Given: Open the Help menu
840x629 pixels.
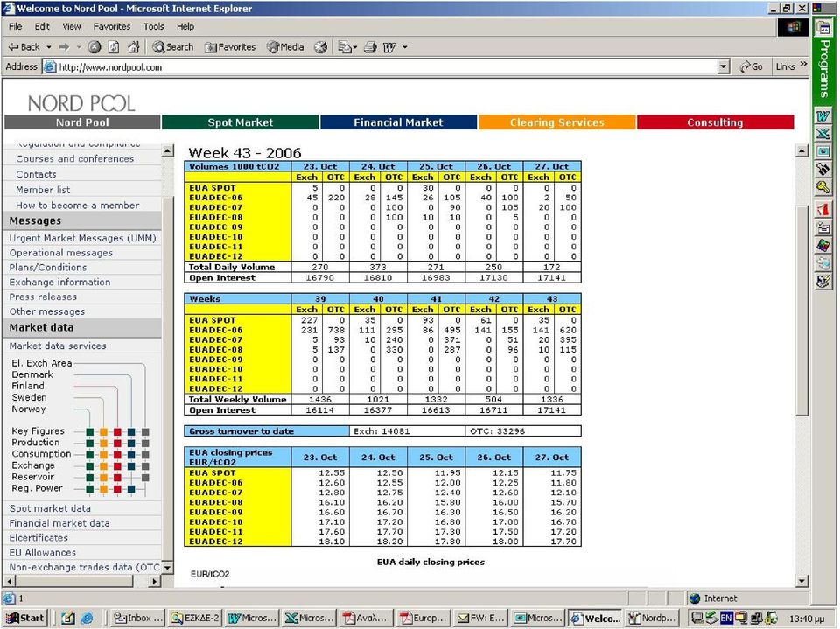Looking at the screenshot, I should pos(185,26).
